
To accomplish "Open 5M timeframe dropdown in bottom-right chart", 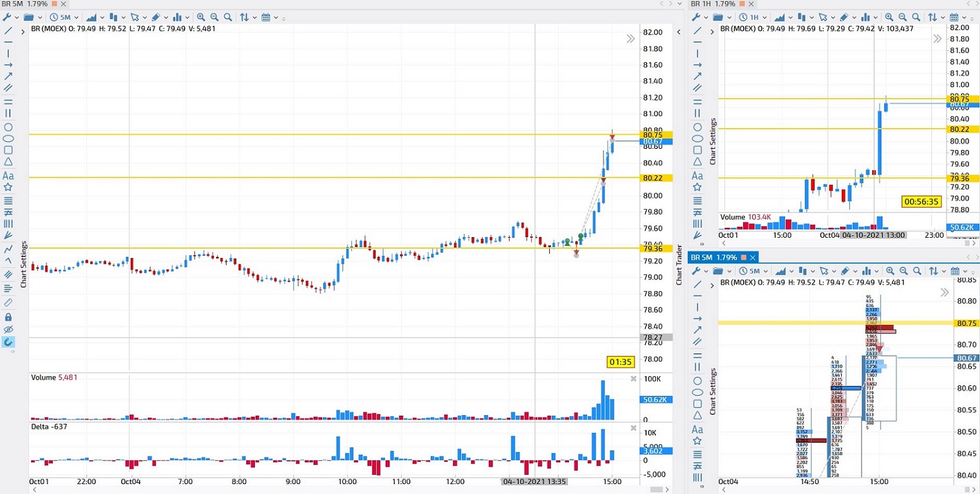I will [754, 271].
